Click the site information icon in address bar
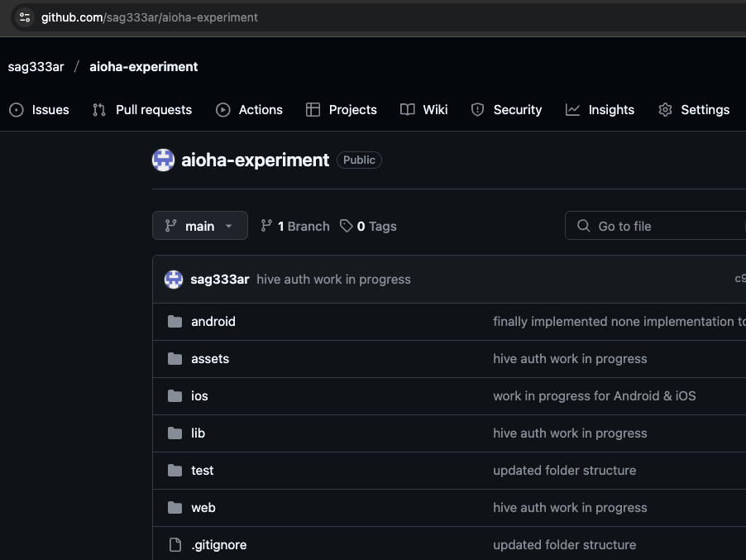This screenshot has height=560, width=746. [25, 17]
